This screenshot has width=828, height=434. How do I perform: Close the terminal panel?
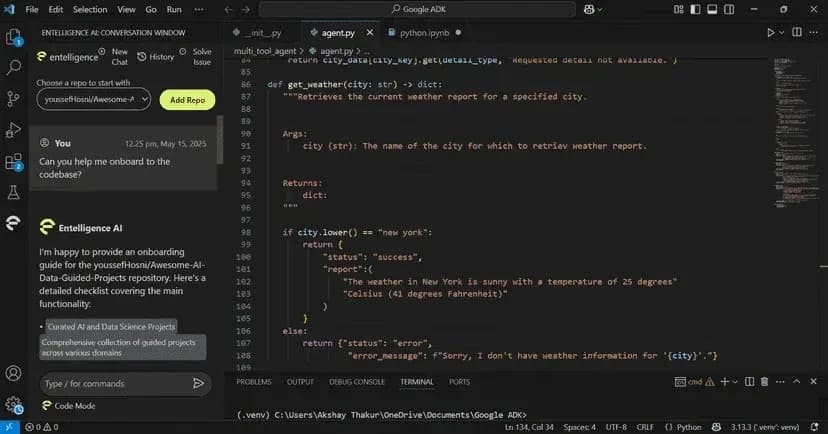pyautogui.click(x=813, y=382)
